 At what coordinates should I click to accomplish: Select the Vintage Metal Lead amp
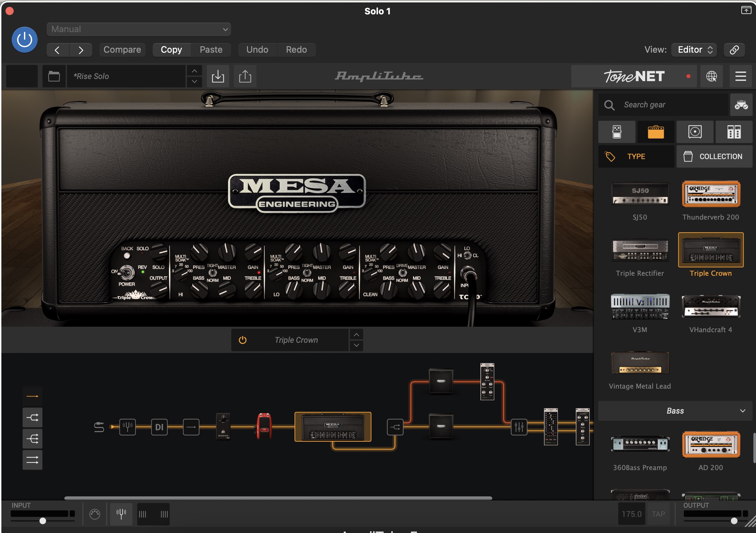click(x=640, y=363)
